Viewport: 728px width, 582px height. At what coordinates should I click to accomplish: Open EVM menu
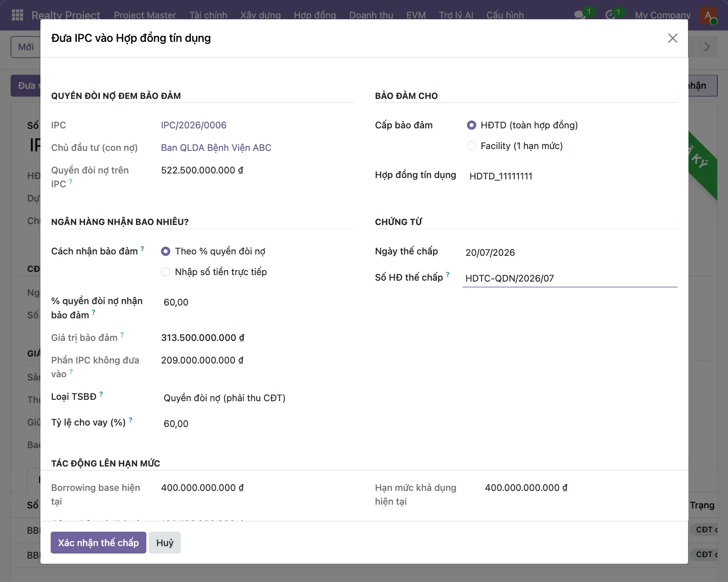pos(416,15)
